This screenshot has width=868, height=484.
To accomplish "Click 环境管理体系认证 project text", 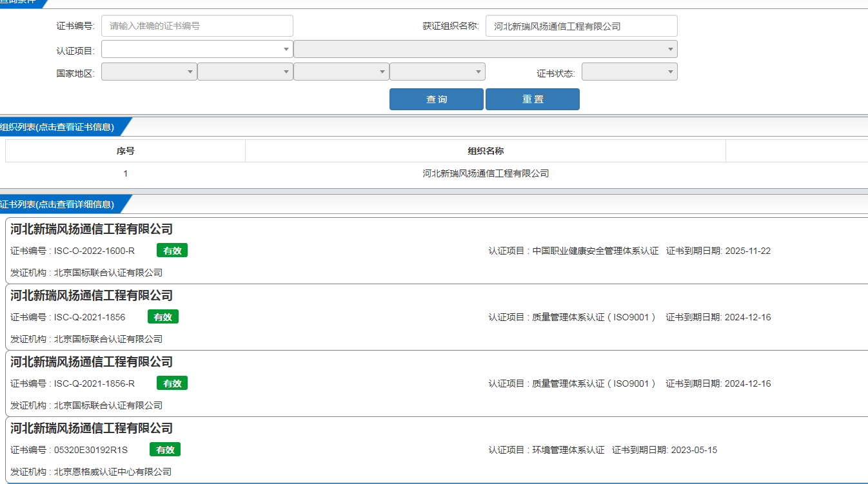I will click(x=568, y=450).
